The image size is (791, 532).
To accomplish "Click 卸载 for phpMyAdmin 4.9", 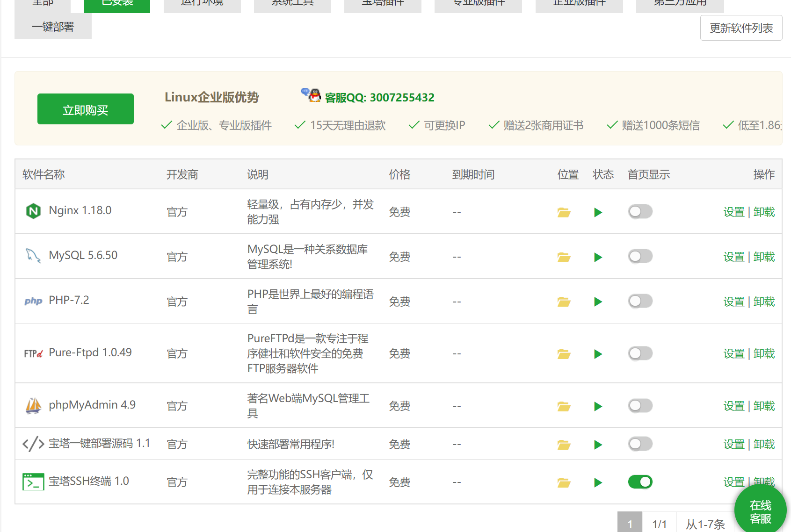I will click(764, 406).
